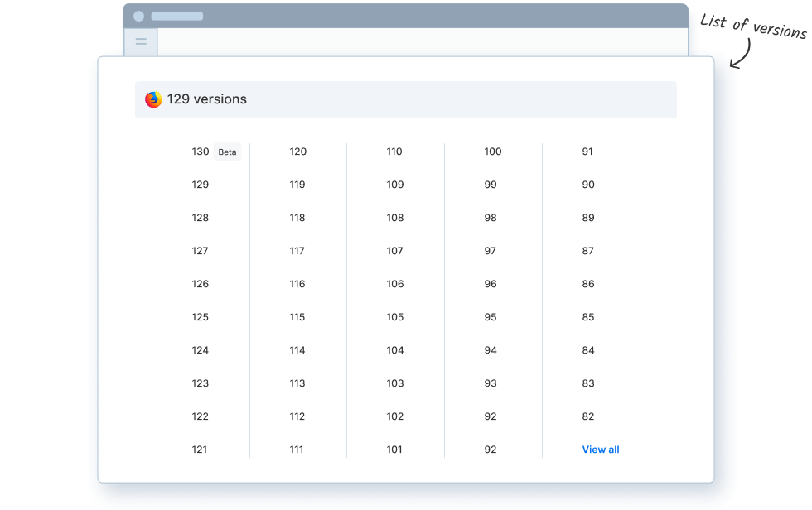
Task: Open the hamburger menu in the browser toolbar
Action: 141,41
